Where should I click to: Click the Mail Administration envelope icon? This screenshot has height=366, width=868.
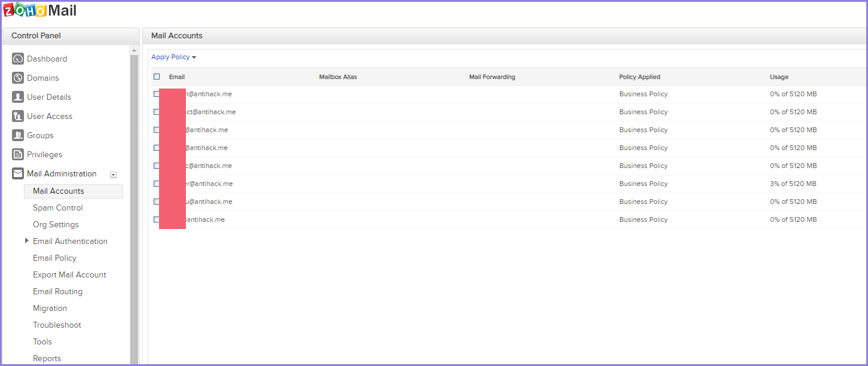tap(17, 173)
